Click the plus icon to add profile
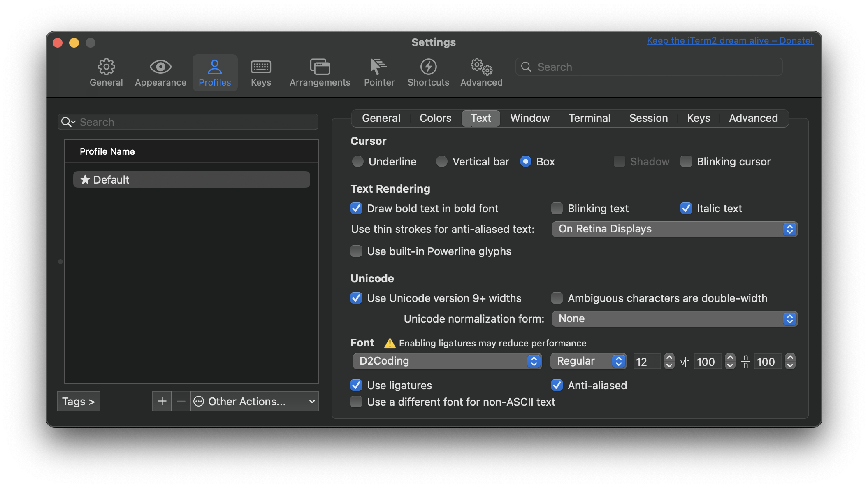This screenshot has height=488, width=868. tap(162, 401)
